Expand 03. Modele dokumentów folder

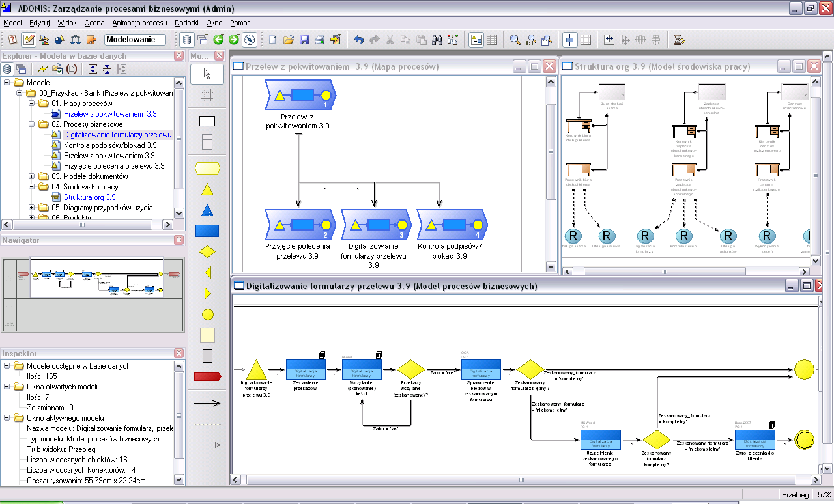pyautogui.click(x=32, y=176)
